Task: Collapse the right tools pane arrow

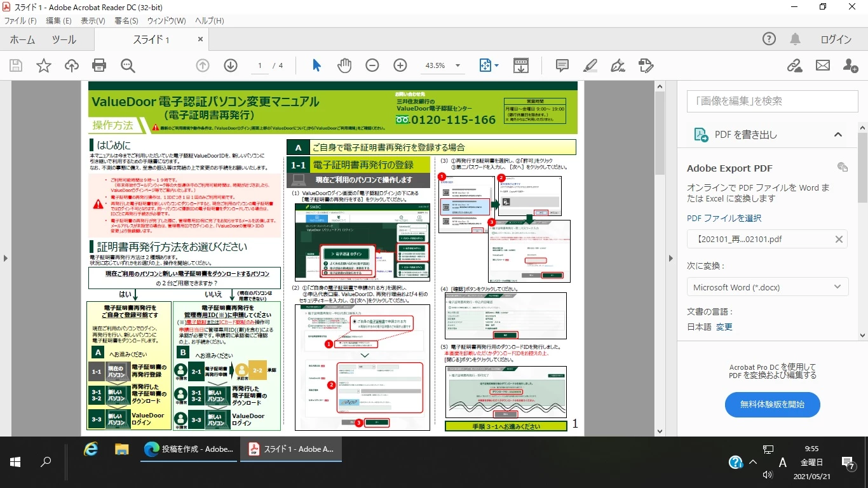Action: 671,258
